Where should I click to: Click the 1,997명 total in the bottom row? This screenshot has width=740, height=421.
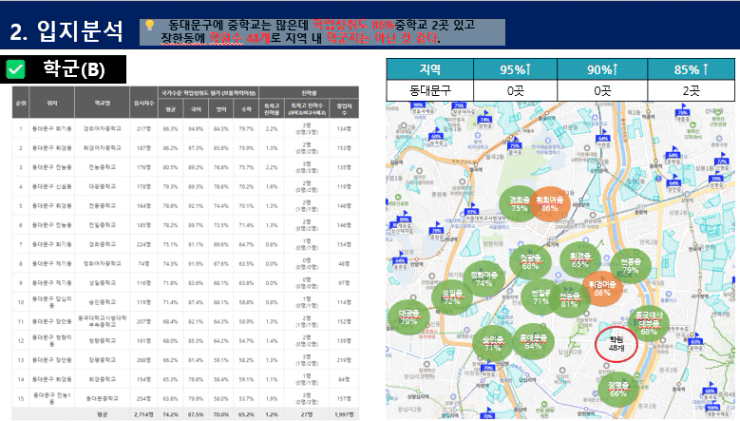coord(344,414)
